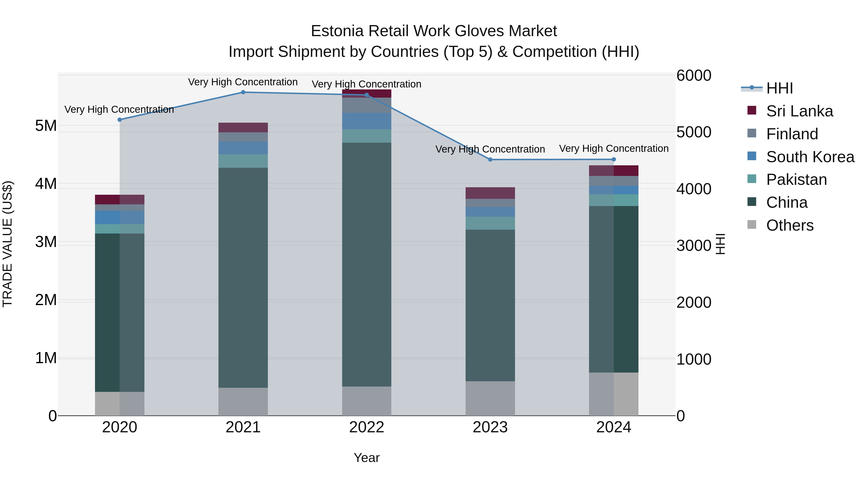Click the South Korea blue color swatch
Screen dimensions: 868x488
click(752, 156)
